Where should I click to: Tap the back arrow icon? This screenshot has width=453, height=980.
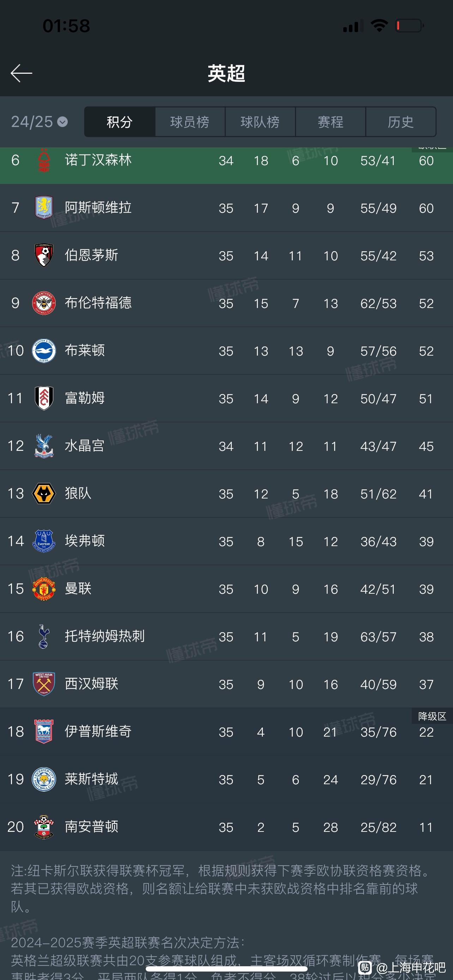[21, 73]
